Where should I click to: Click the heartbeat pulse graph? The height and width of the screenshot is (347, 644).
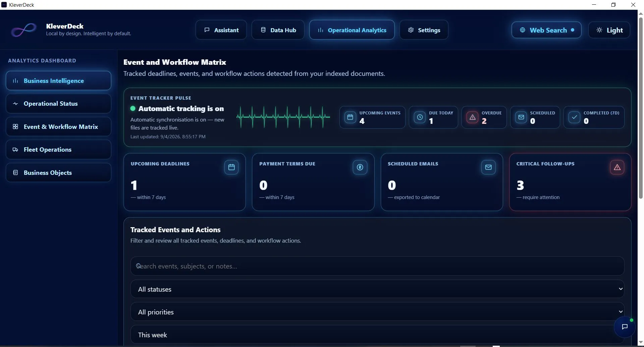coord(283,117)
